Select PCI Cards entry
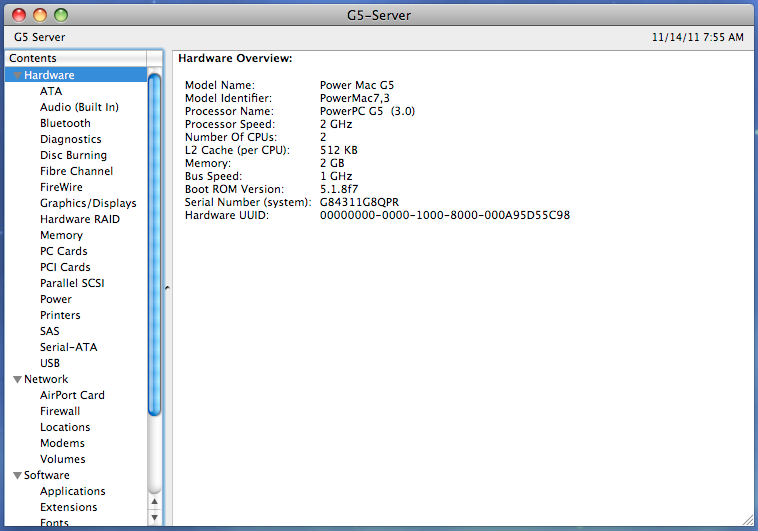 [65, 267]
